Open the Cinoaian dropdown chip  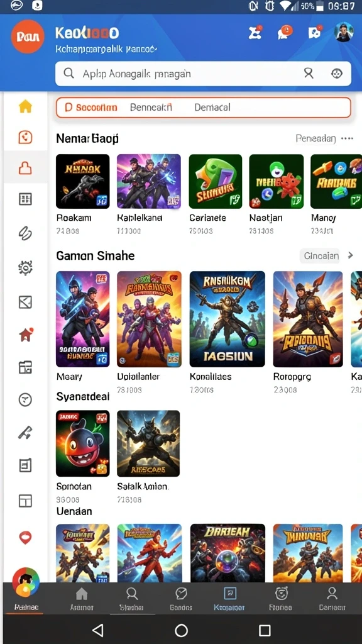click(x=321, y=256)
